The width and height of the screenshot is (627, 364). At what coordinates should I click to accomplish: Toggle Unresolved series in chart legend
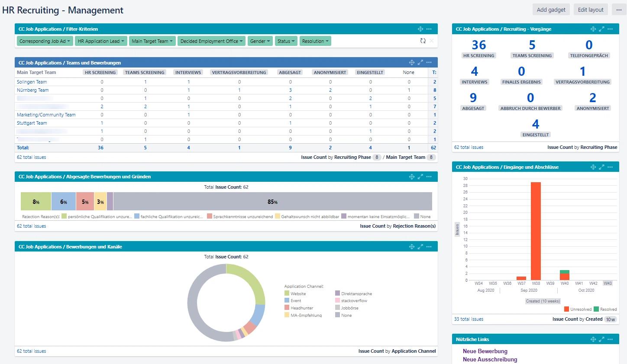(x=578, y=309)
